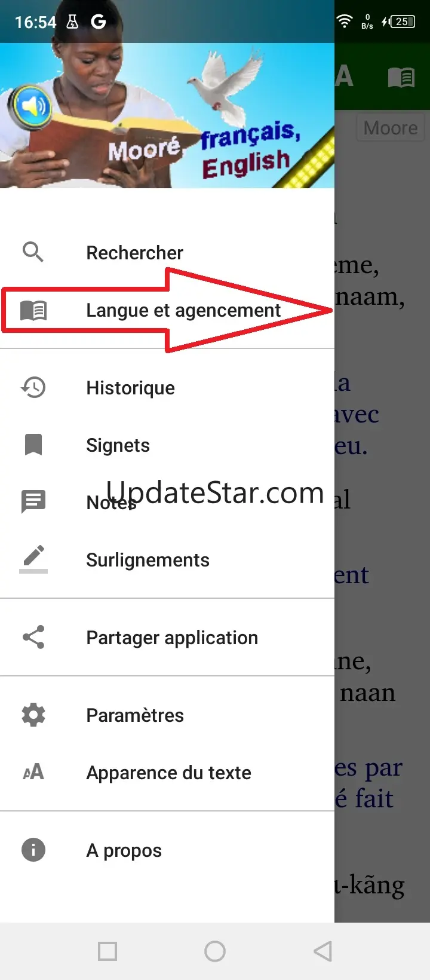This screenshot has height=980, width=430.
Task: Tap the notes message icon
Action: (x=33, y=502)
